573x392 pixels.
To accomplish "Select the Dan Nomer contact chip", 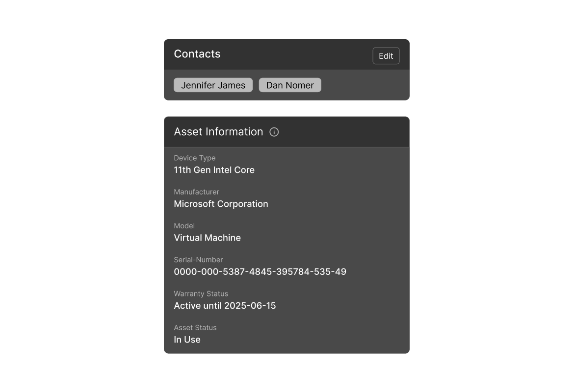I will (x=290, y=85).
